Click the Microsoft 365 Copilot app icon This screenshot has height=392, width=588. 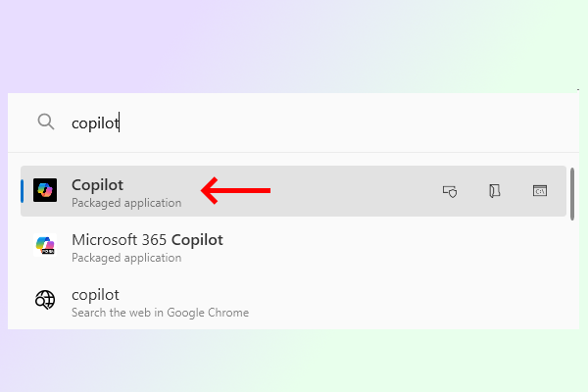click(x=45, y=246)
